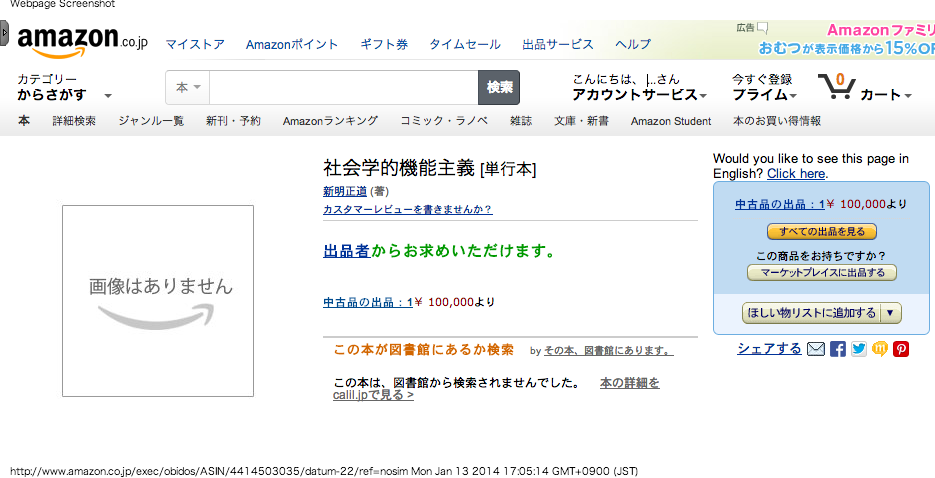Click the green-line 出品者 link

[347, 252]
